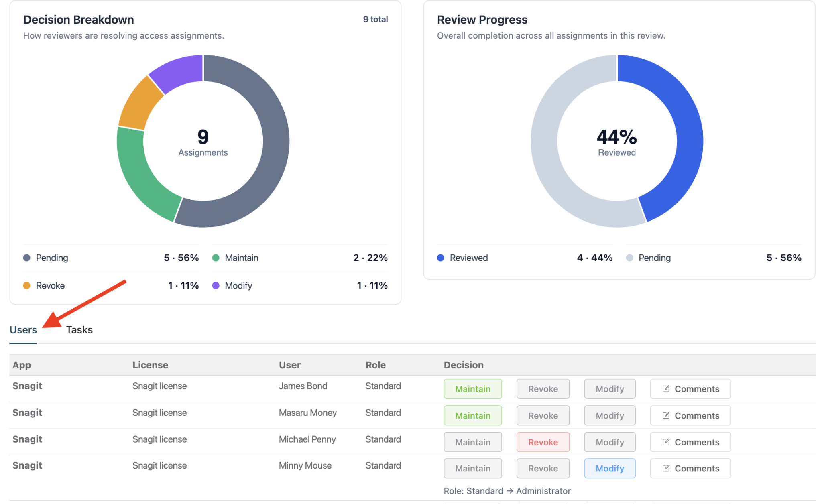This screenshot has height=504, width=822.
Task: Click the Decision Breakdown heading
Action: [x=79, y=20]
